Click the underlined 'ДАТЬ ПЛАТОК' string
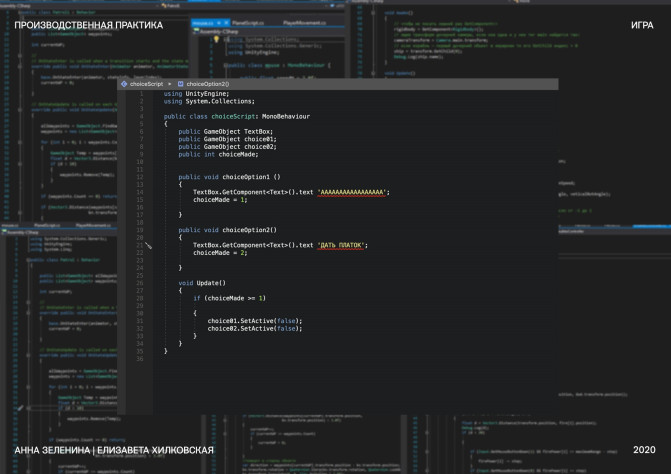 [x=343, y=245]
